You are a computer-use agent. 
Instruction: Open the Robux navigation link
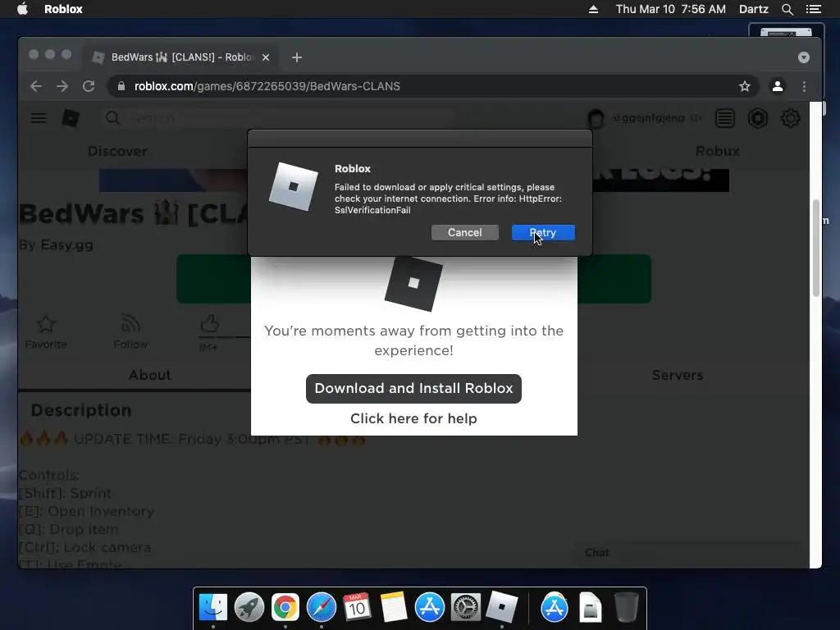[718, 152]
